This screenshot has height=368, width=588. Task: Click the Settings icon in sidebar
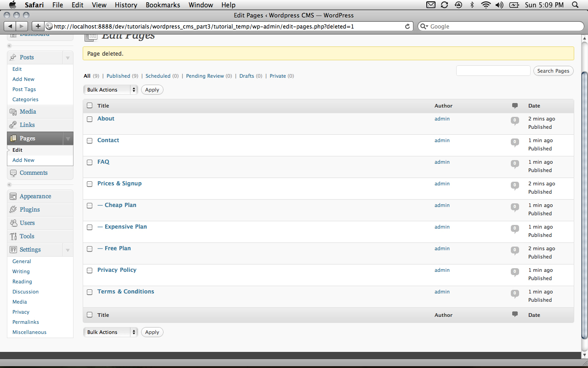[x=13, y=250]
